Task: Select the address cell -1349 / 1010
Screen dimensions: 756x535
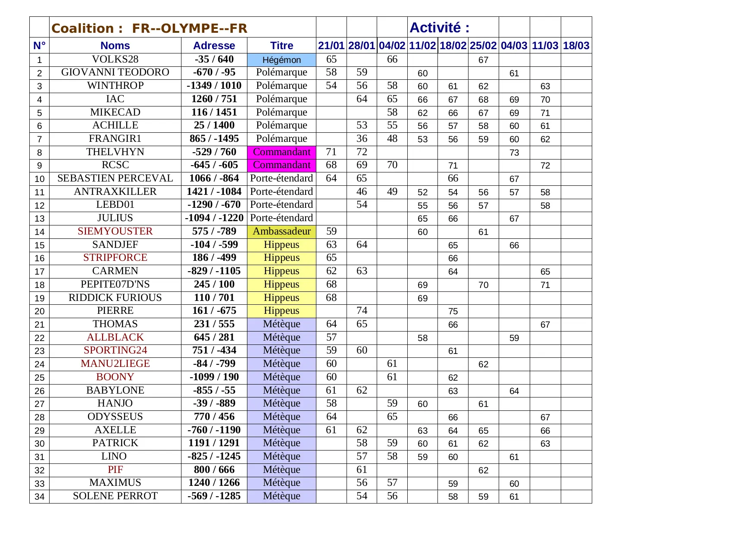Action: pyautogui.click(x=214, y=86)
